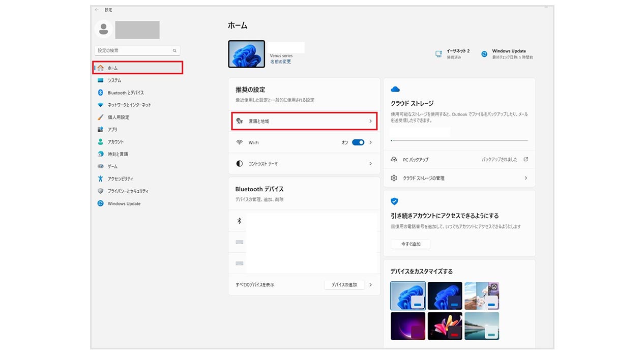Screen dimensions: 644x355
Task: Click the アプリ sidebar icon
Action: [x=101, y=129]
